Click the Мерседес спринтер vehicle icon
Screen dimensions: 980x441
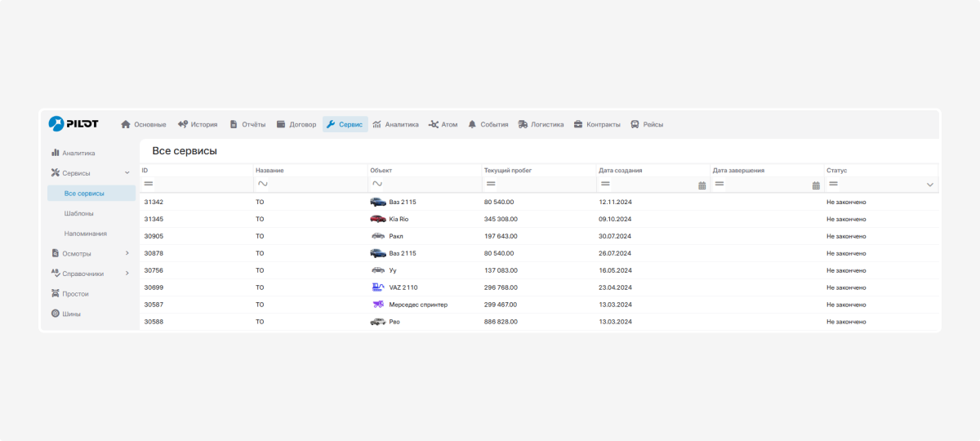[x=377, y=305]
